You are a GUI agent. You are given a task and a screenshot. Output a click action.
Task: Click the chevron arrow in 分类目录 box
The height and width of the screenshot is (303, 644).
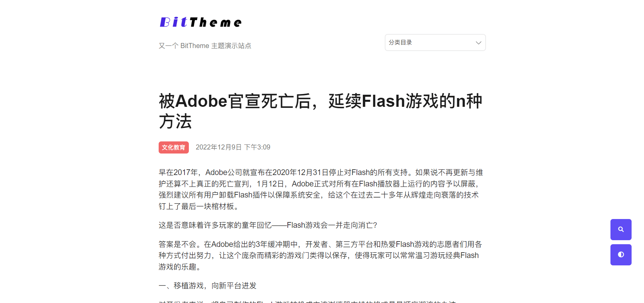tap(478, 43)
